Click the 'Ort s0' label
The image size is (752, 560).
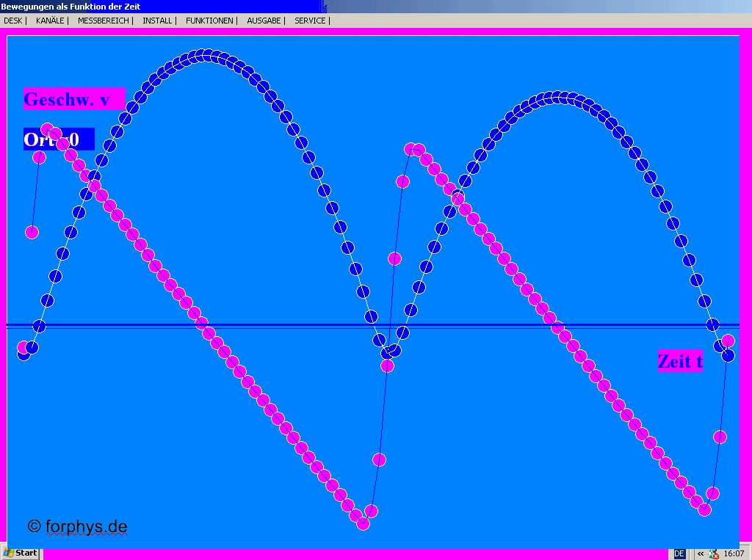pos(51,139)
